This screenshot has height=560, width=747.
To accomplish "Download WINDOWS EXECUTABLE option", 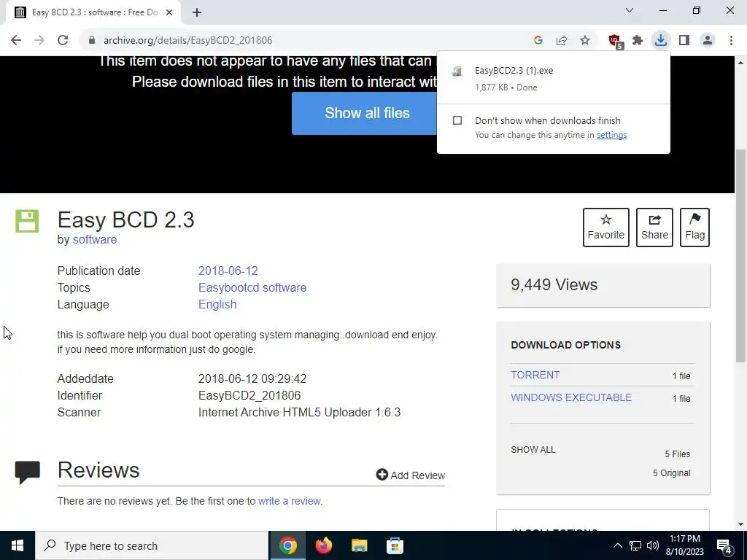I will click(x=571, y=397).
